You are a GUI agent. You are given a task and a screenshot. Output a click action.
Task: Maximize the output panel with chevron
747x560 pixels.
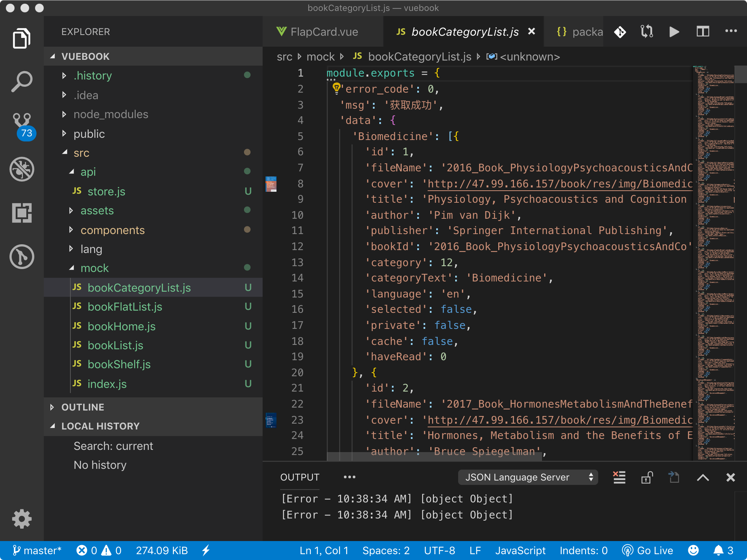coord(703,477)
